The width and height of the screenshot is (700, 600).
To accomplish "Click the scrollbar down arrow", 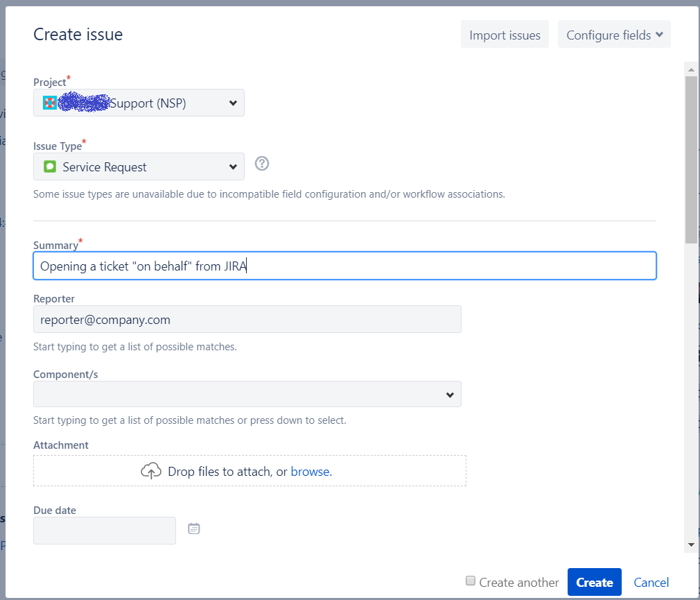I will tap(691, 545).
